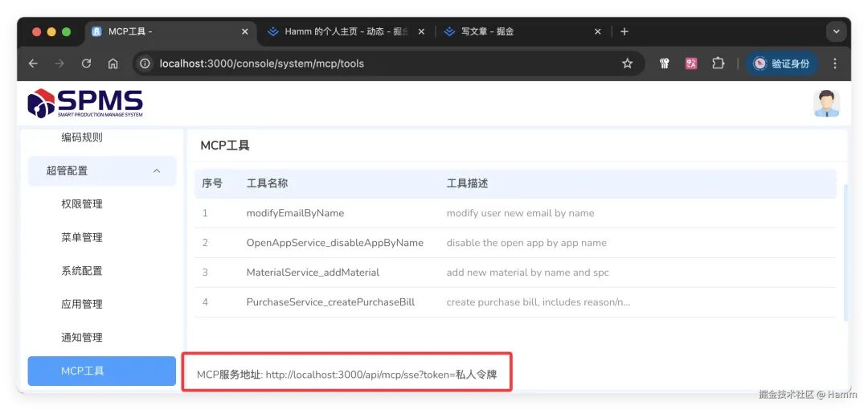Screen dimensions: 868x410
Task: Open the user avatar menu
Action: click(x=826, y=103)
